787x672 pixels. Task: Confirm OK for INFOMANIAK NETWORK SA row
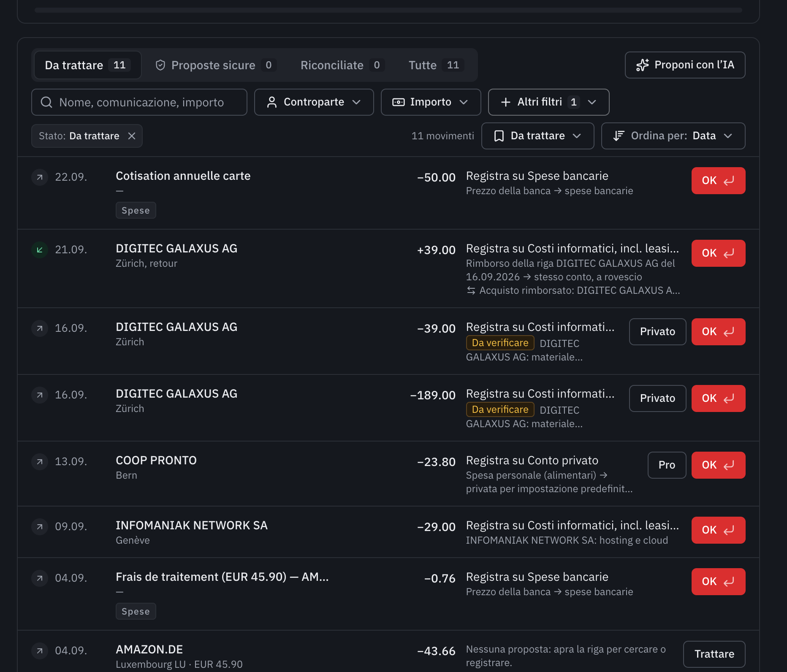tap(719, 530)
